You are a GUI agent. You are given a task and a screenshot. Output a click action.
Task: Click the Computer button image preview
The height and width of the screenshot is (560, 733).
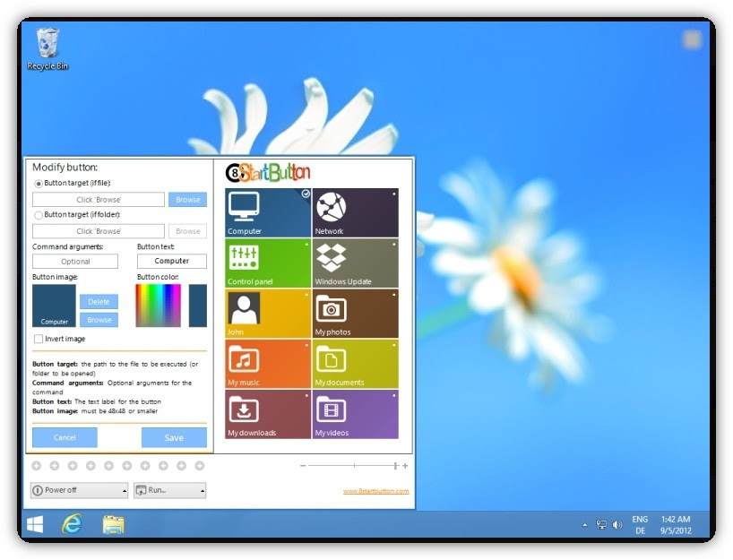point(54,306)
